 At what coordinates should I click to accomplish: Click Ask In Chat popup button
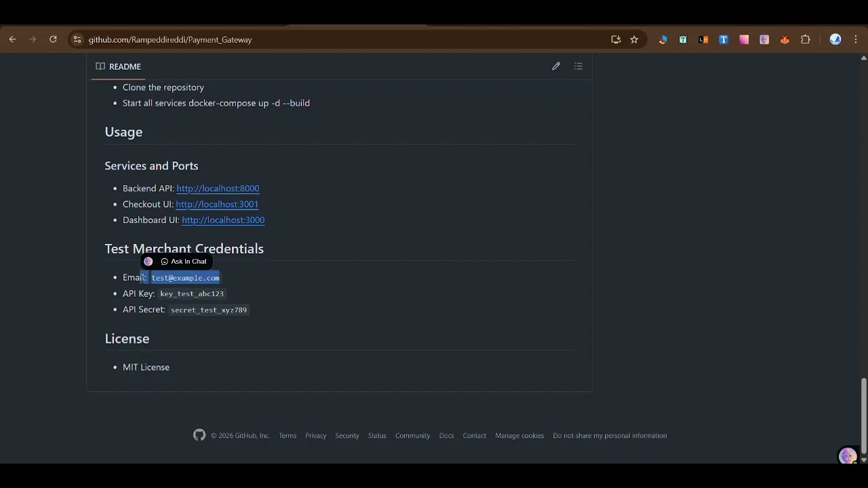[x=184, y=262]
